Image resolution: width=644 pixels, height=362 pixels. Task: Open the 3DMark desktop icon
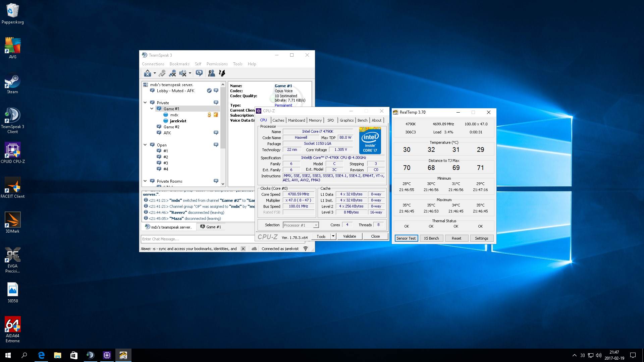[13, 223]
